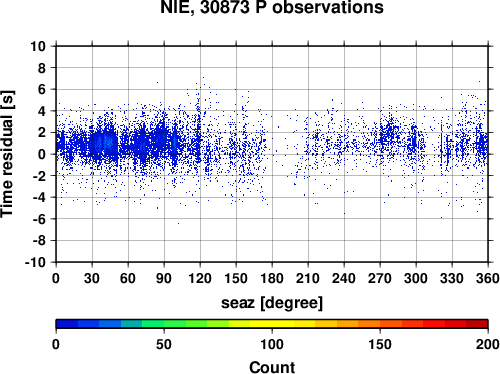Select the orange colorbar segment near 150
Viewport: 500px width, 374px height.
pos(369,324)
